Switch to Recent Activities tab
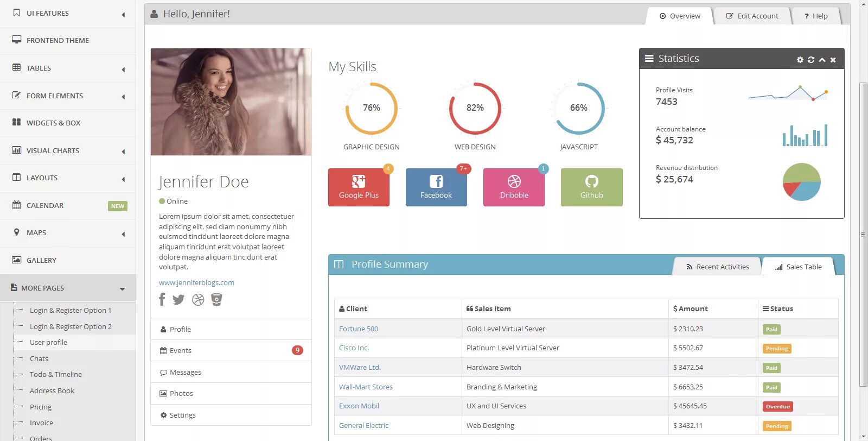 [x=717, y=267]
